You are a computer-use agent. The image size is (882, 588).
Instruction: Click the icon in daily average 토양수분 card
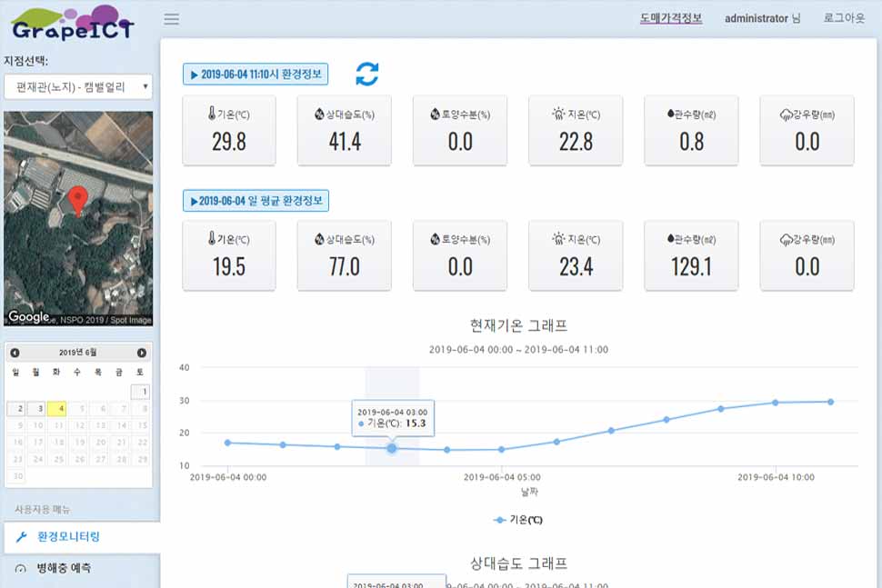[x=435, y=240]
